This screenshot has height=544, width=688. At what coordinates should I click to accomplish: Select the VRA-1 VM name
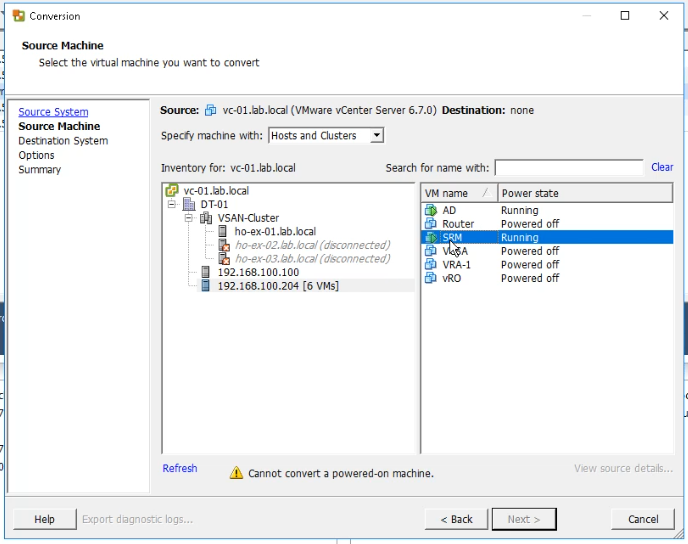(456, 265)
